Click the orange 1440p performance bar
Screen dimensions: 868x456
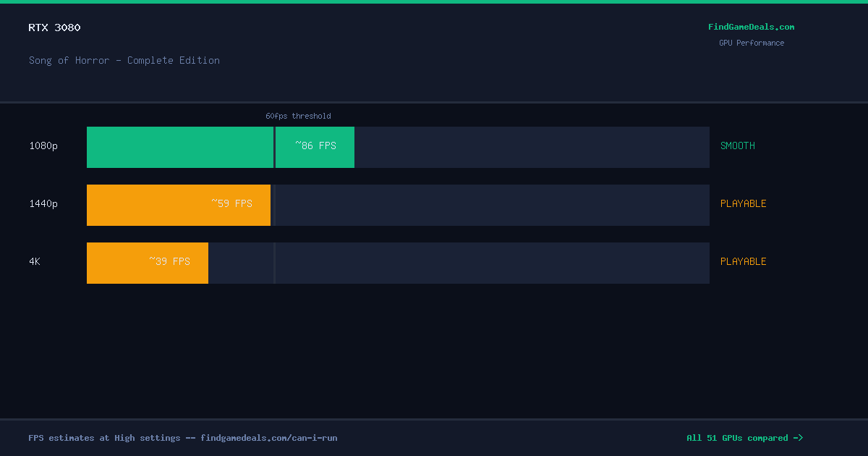point(179,205)
